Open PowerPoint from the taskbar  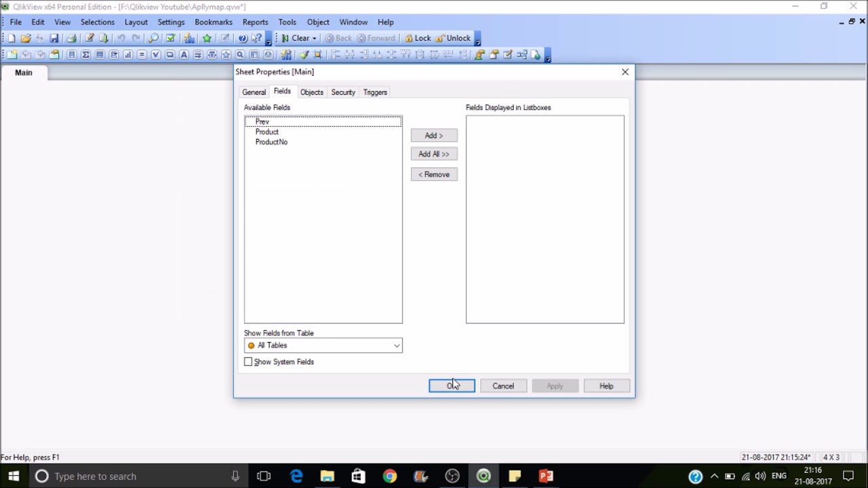coord(546,476)
